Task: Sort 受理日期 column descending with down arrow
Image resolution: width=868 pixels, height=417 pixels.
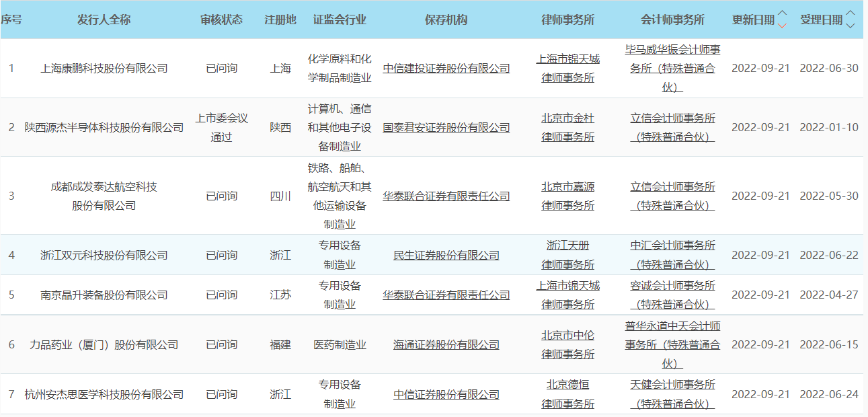Action: point(851,26)
